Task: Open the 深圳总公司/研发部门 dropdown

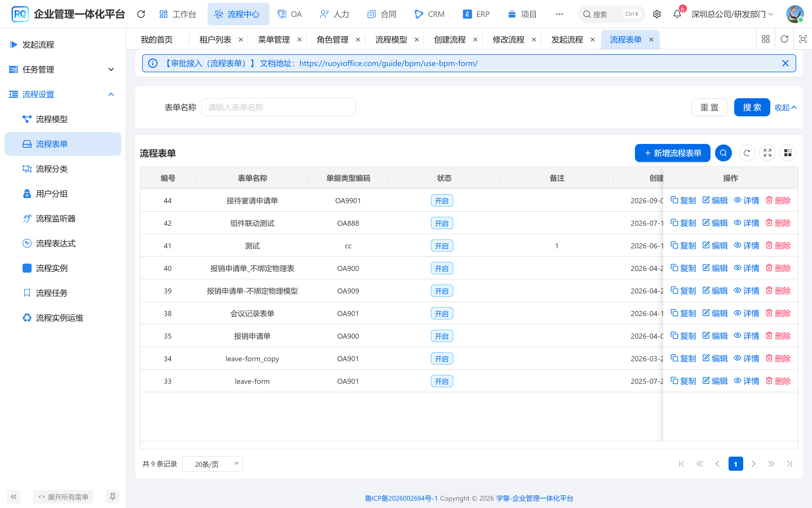Action: [x=732, y=14]
